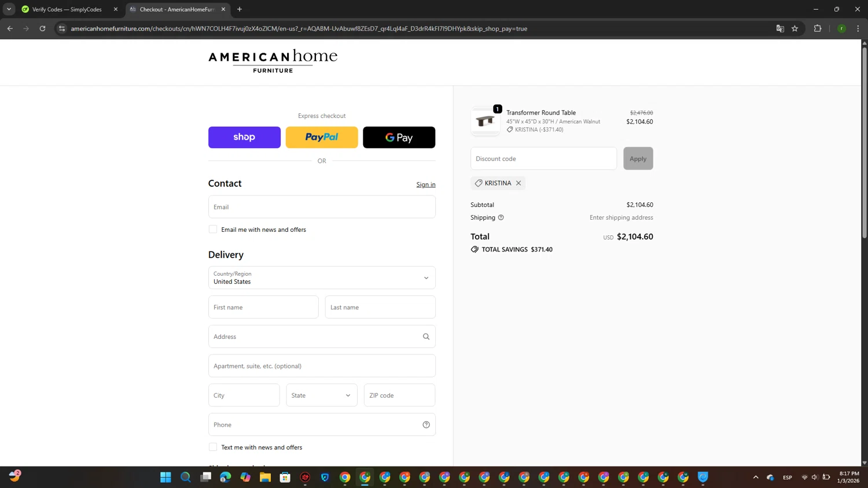Open weather widget on the taskbar
Screen dimensions: 868x488
coord(14,476)
